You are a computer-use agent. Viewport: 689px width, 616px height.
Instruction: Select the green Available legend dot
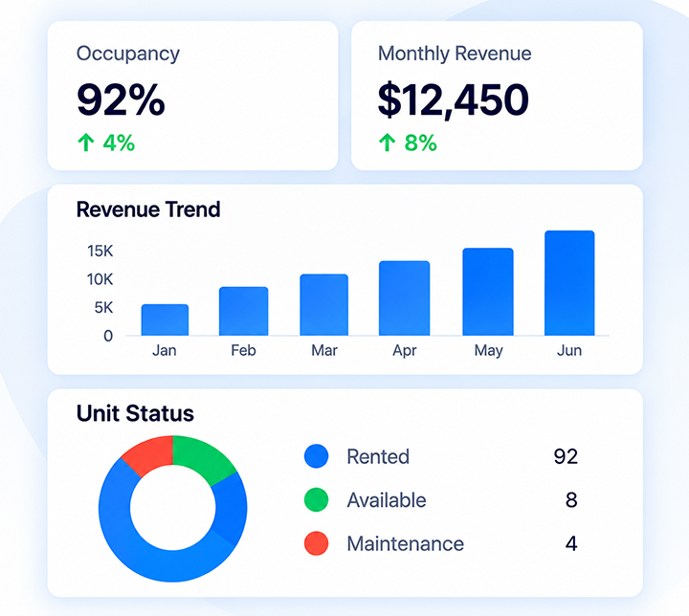pyautogui.click(x=317, y=499)
